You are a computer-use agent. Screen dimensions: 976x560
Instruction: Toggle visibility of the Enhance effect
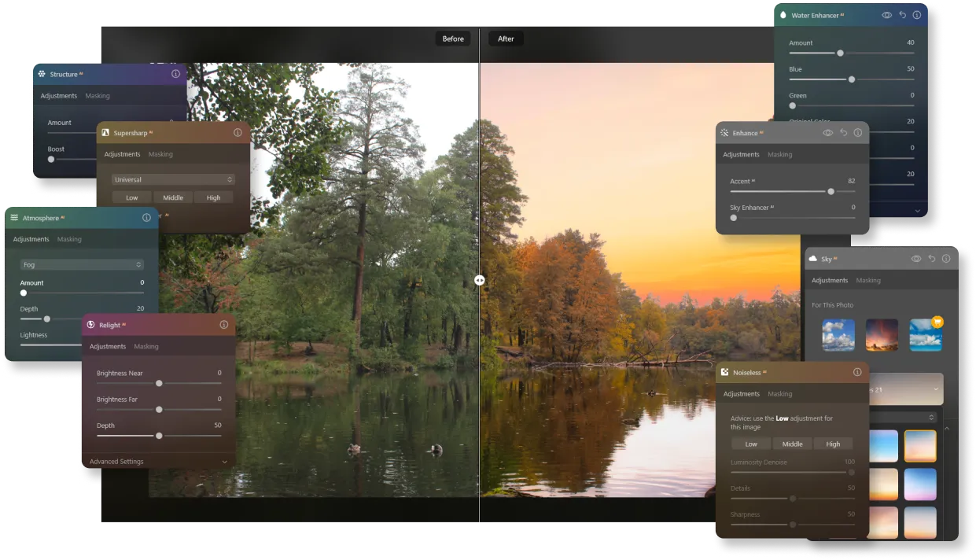tap(827, 133)
